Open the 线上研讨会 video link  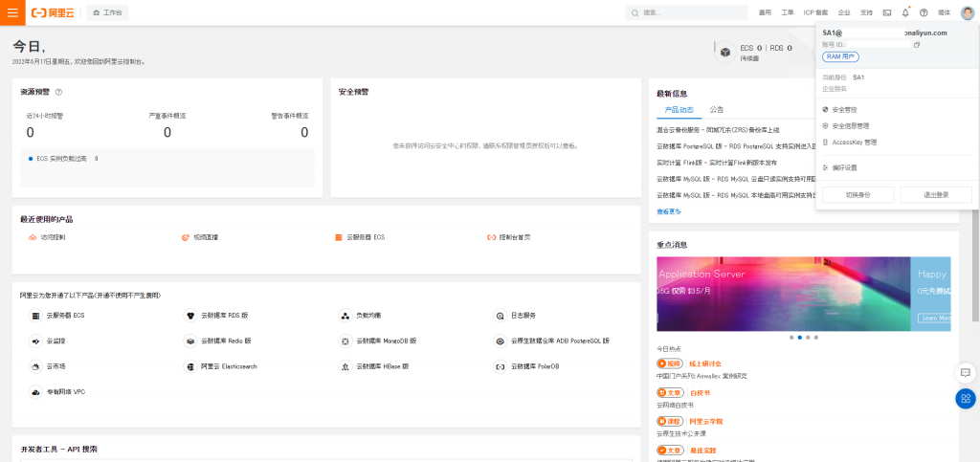pos(705,363)
